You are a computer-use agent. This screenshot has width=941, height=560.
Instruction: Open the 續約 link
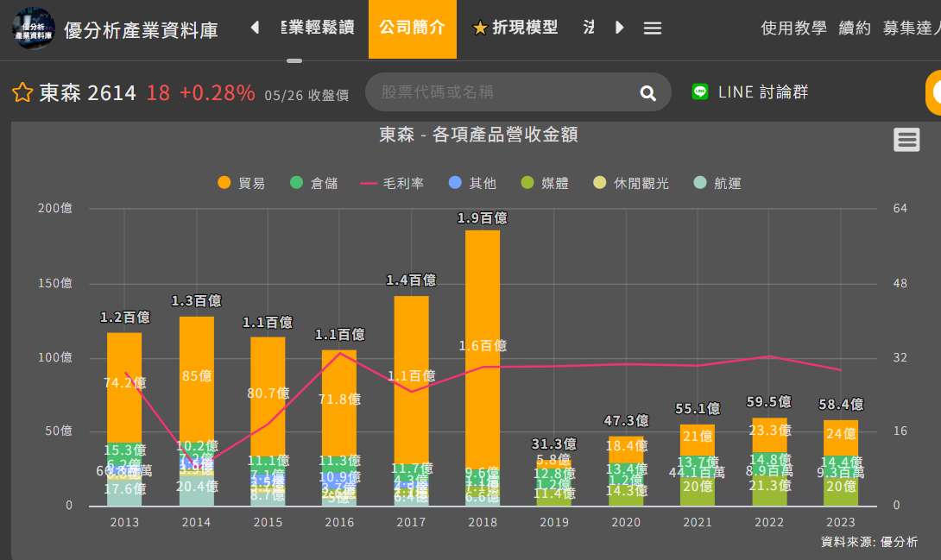coord(855,28)
